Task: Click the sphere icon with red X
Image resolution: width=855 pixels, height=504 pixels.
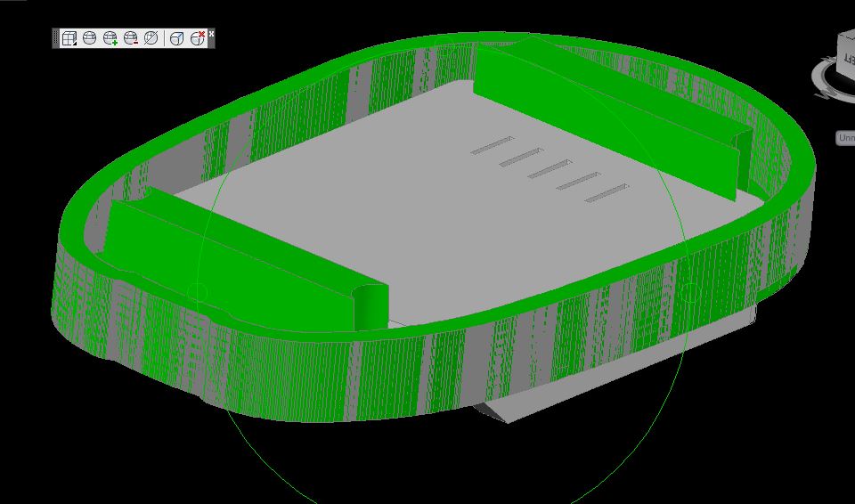Action: click(198, 38)
